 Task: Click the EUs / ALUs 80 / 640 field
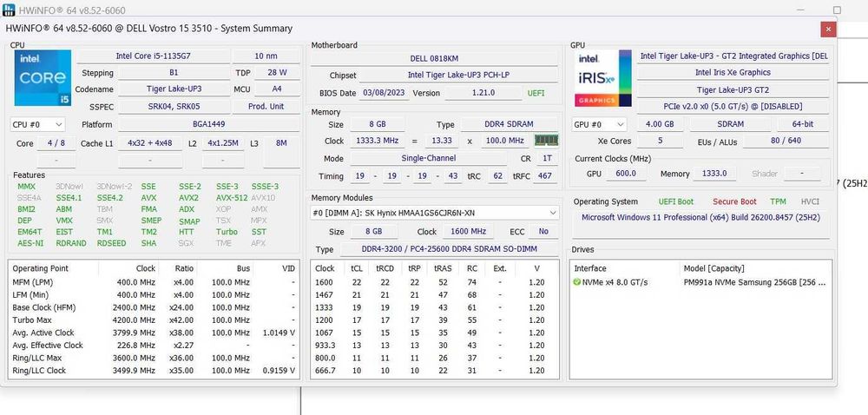(x=786, y=142)
